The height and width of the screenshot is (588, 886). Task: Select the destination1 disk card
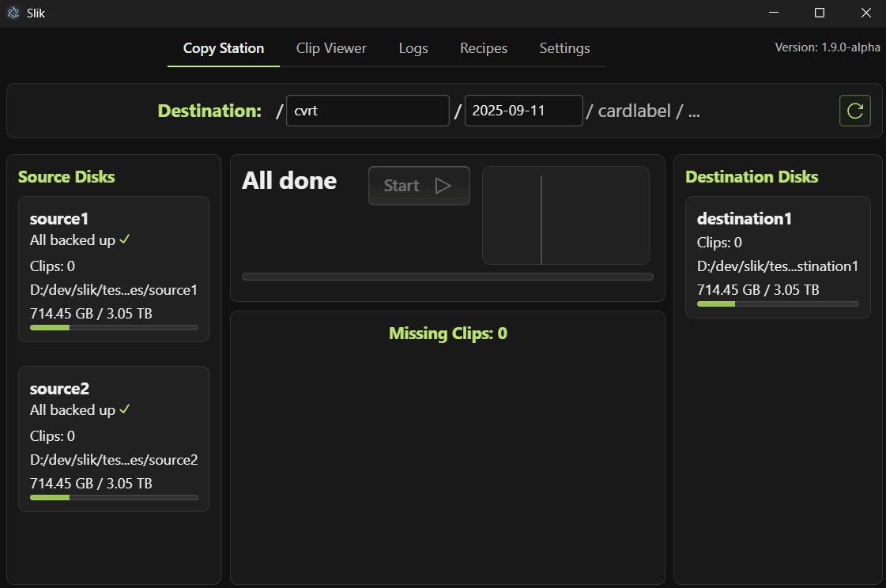click(778, 257)
